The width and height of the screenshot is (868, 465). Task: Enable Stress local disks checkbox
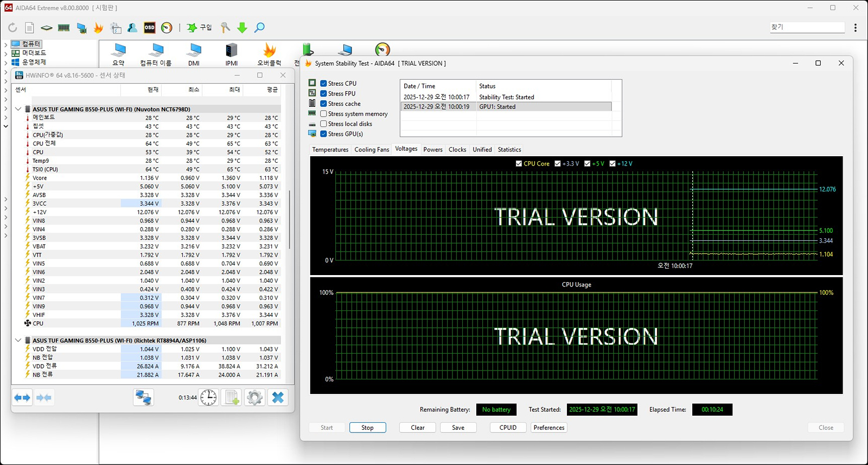(323, 124)
